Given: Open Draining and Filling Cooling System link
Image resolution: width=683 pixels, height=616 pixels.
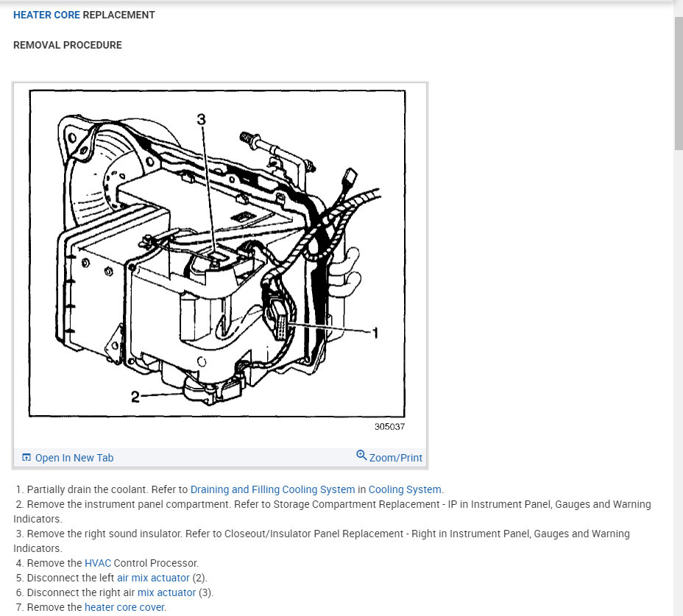Looking at the screenshot, I should click(x=272, y=489).
